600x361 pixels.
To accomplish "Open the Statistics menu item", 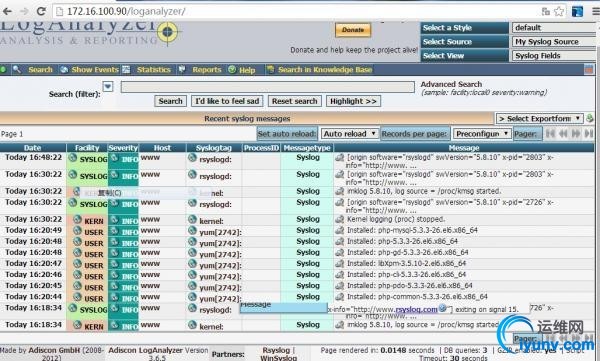I will [x=153, y=70].
